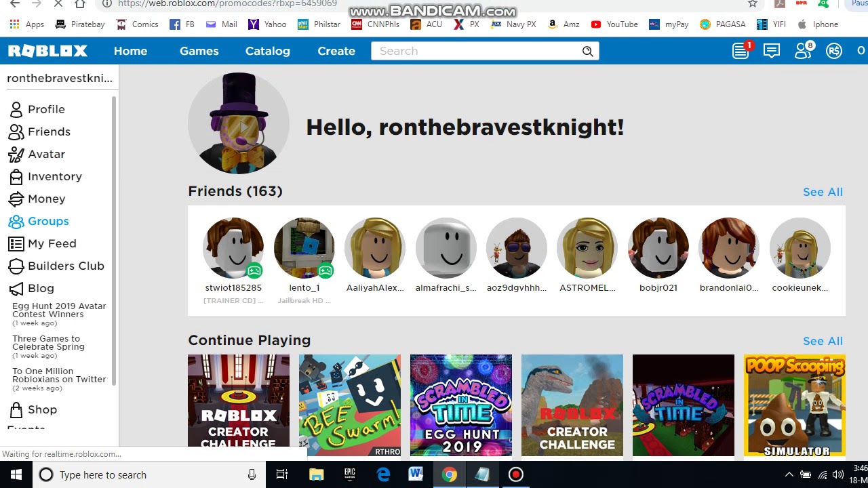Open Word from the taskbar
This screenshot has height=488, width=868.
tap(416, 474)
